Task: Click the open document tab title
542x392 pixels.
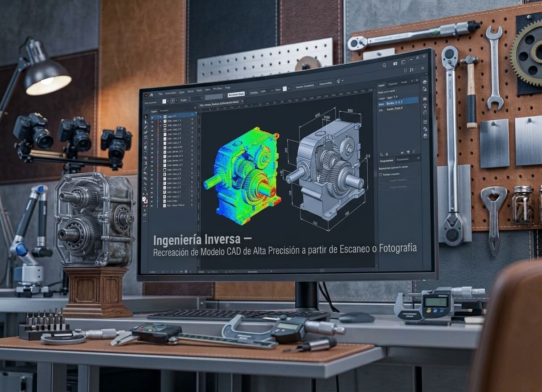Action: [x=219, y=103]
